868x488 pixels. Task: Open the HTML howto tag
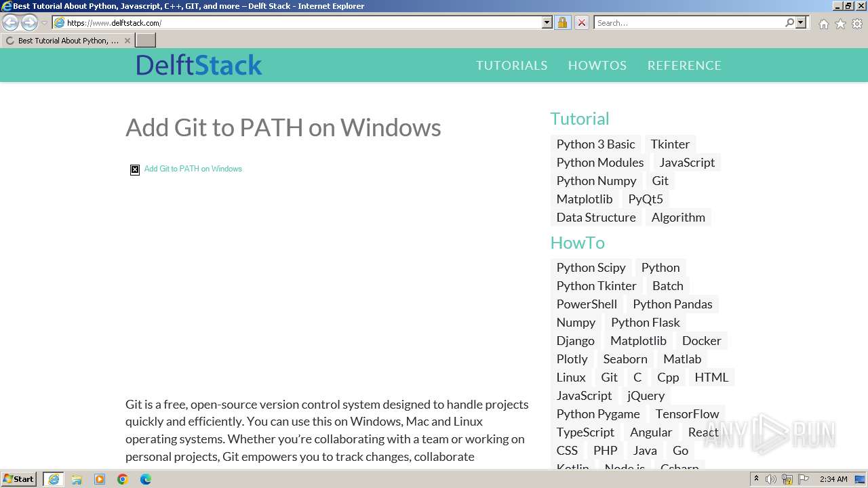click(711, 377)
